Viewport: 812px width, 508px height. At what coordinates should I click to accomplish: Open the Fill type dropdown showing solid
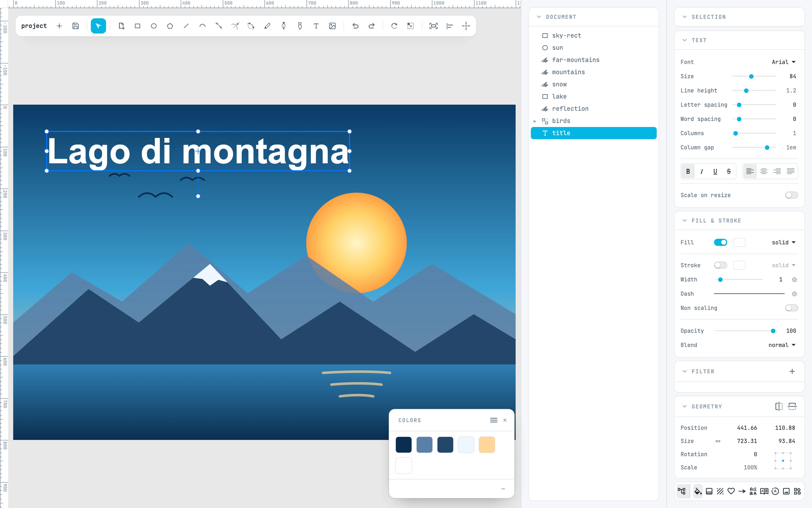(x=784, y=242)
